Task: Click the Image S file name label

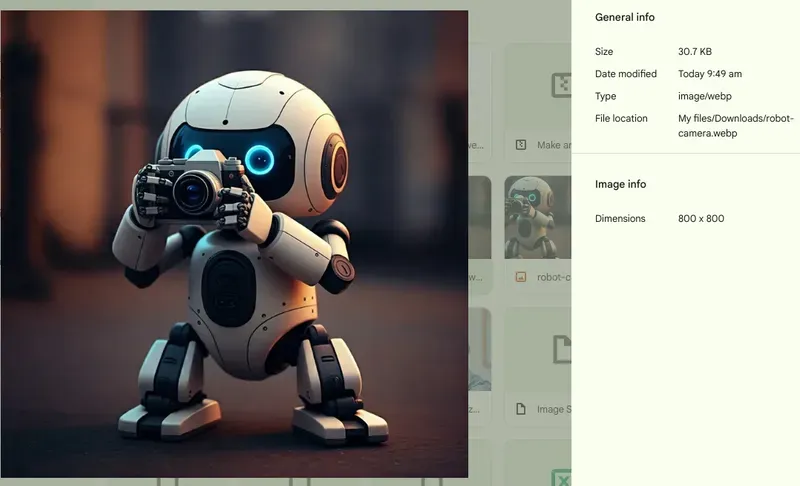Action: tap(553, 409)
